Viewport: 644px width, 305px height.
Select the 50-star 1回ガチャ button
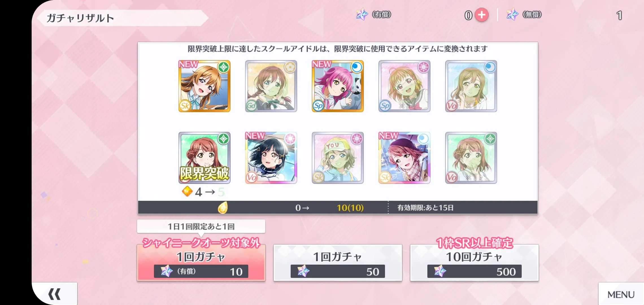pos(338,262)
